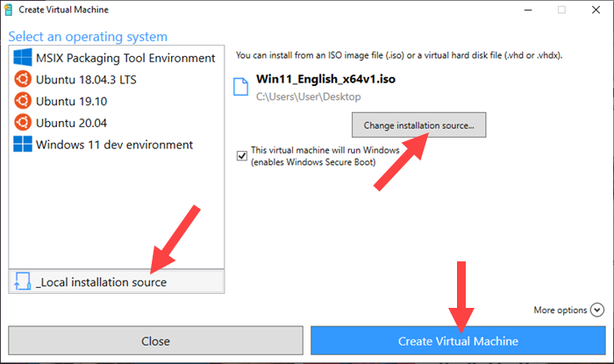The width and height of the screenshot is (614, 364).
Task: Select Windows 11 dev environment entry
Action: click(117, 144)
